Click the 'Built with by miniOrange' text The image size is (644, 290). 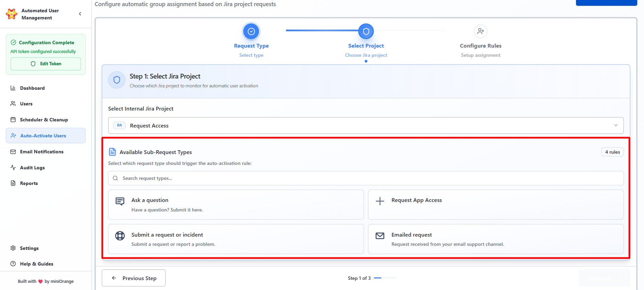pyautogui.click(x=46, y=282)
